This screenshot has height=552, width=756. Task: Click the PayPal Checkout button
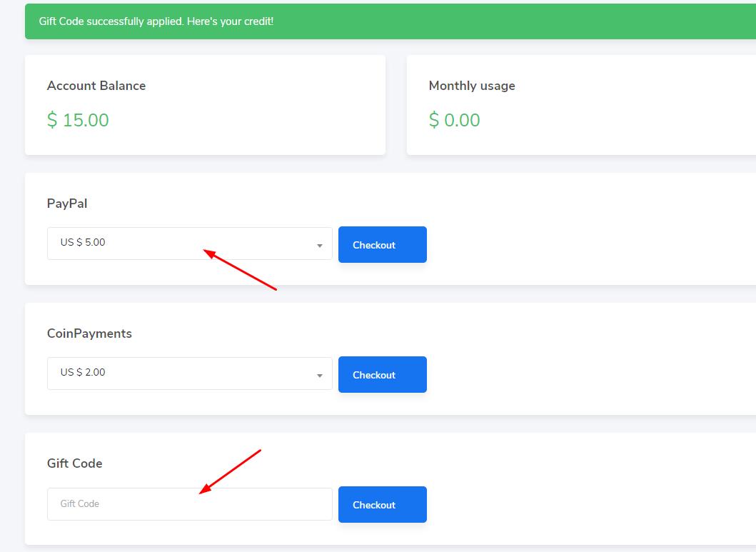coord(383,244)
